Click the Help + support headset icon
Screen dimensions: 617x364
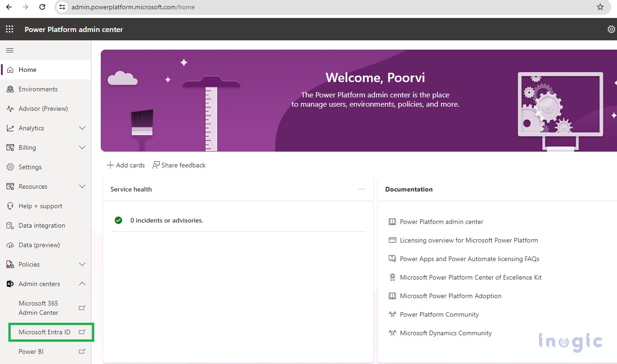(10, 206)
